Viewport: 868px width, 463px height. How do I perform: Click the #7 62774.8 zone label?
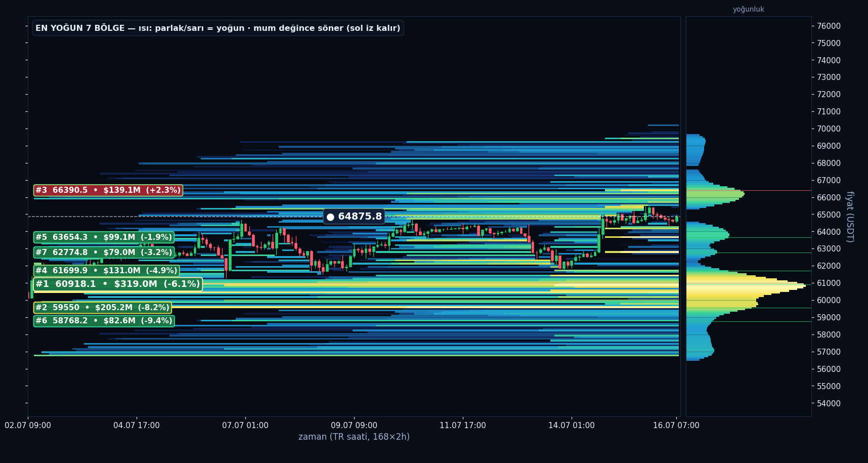(x=104, y=252)
